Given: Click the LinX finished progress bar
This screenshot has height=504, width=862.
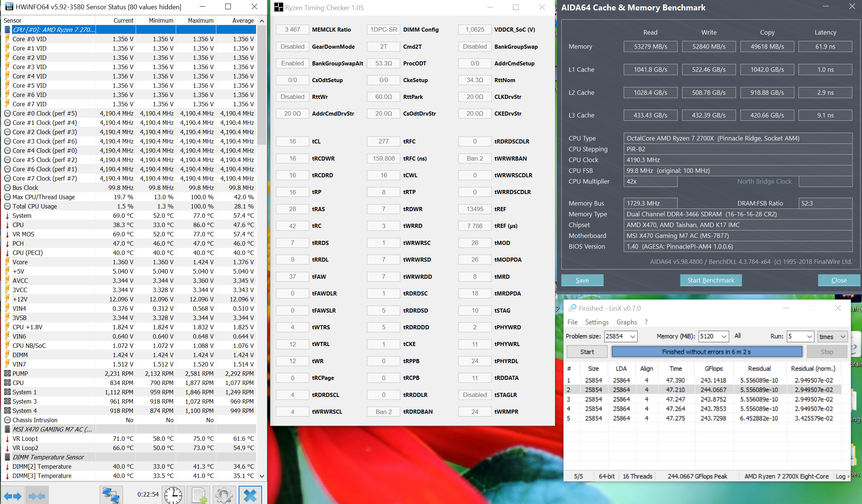Looking at the screenshot, I should tap(707, 352).
